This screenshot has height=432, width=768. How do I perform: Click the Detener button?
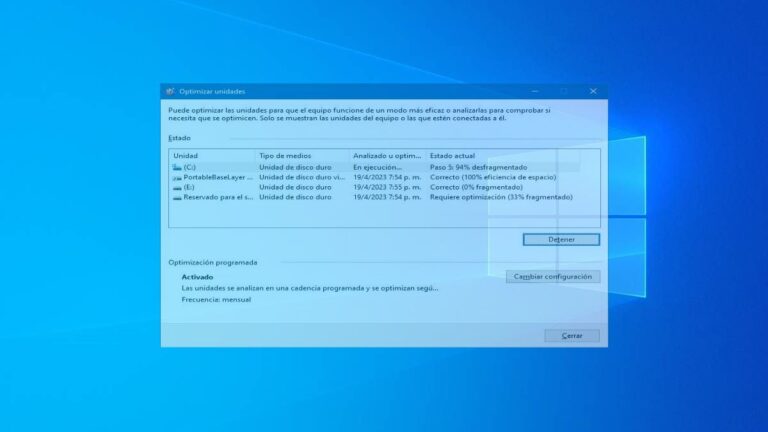pyautogui.click(x=561, y=240)
